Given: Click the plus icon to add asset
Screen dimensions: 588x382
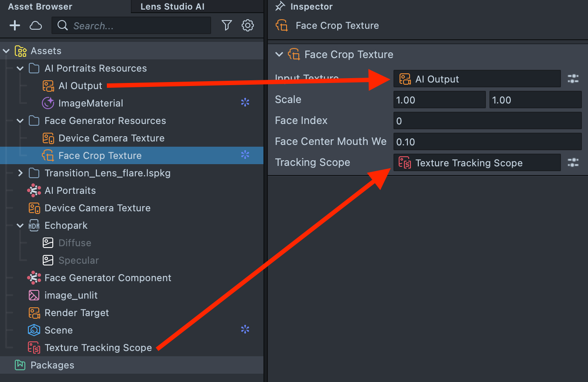Looking at the screenshot, I should pos(15,26).
